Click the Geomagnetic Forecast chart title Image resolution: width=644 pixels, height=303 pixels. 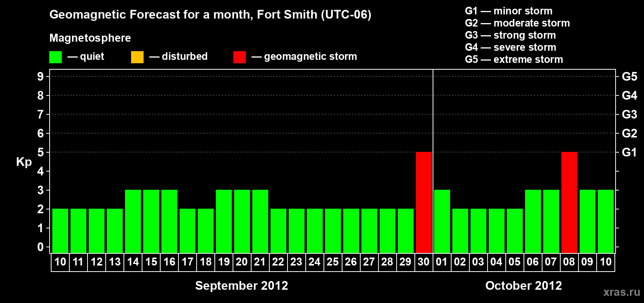(x=210, y=15)
